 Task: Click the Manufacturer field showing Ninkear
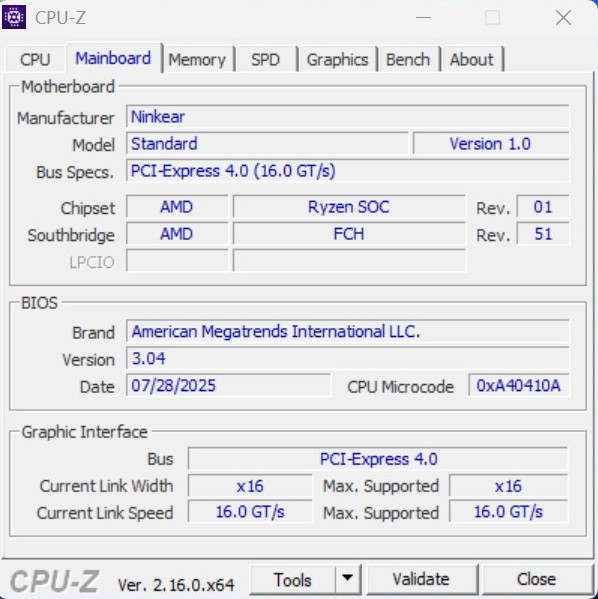click(348, 117)
